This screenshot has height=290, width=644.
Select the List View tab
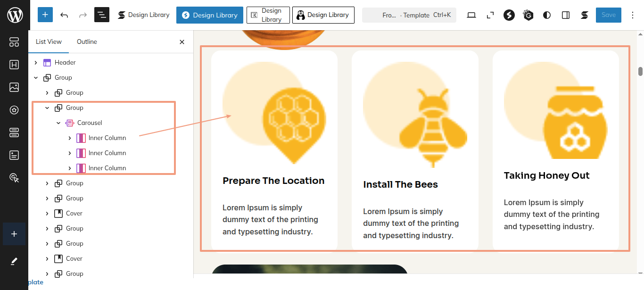pos(49,41)
